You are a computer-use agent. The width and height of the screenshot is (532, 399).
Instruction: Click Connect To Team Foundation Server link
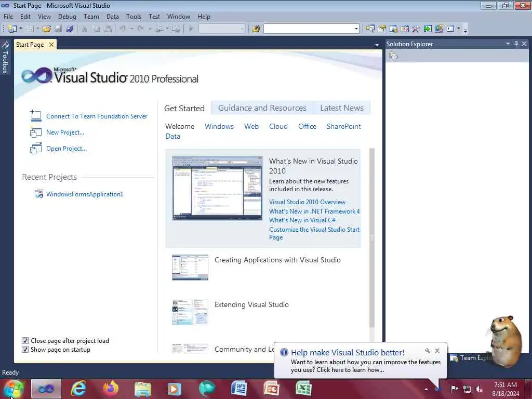[x=97, y=116]
